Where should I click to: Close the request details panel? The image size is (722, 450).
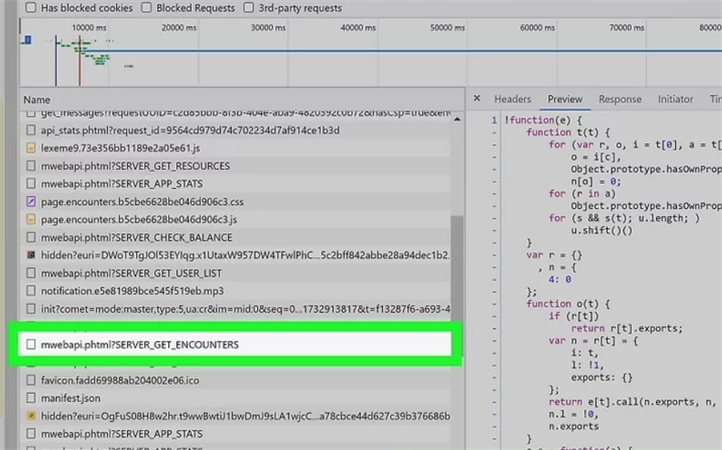coord(477,100)
